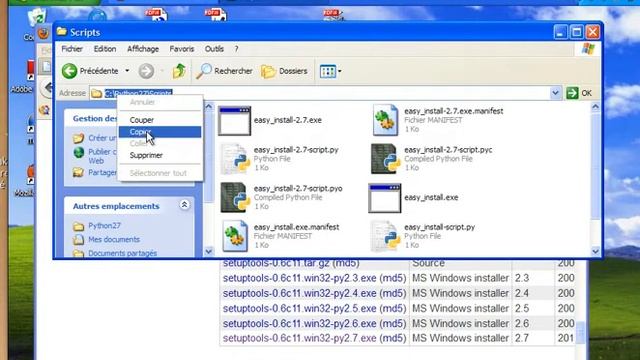Open the Favoris menu

point(182,49)
